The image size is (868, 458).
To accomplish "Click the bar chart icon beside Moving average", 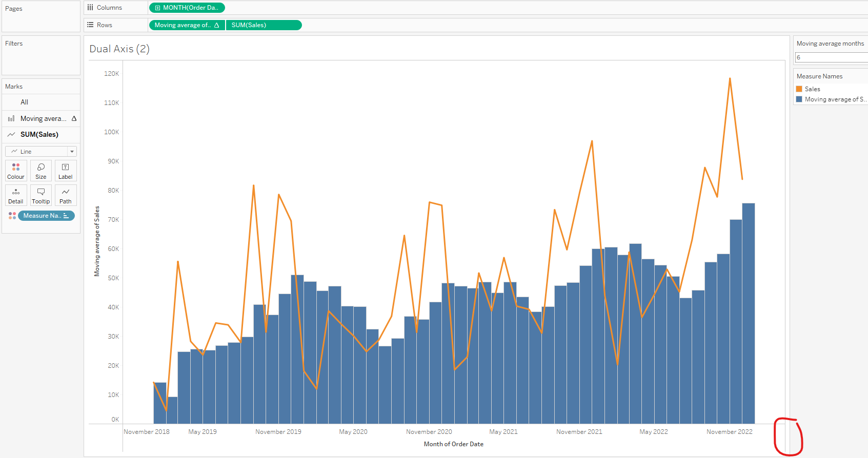I will tap(11, 118).
